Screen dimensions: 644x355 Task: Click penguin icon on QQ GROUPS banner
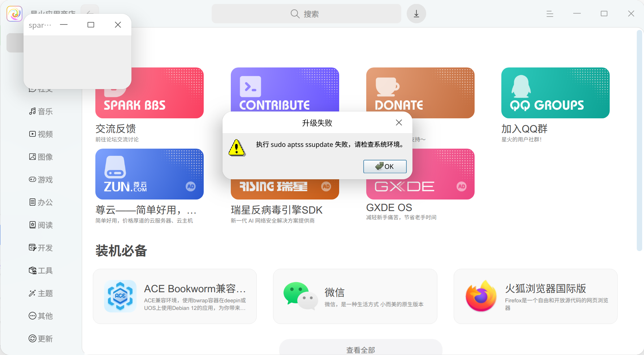pyautogui.click(x=521, y=86)
